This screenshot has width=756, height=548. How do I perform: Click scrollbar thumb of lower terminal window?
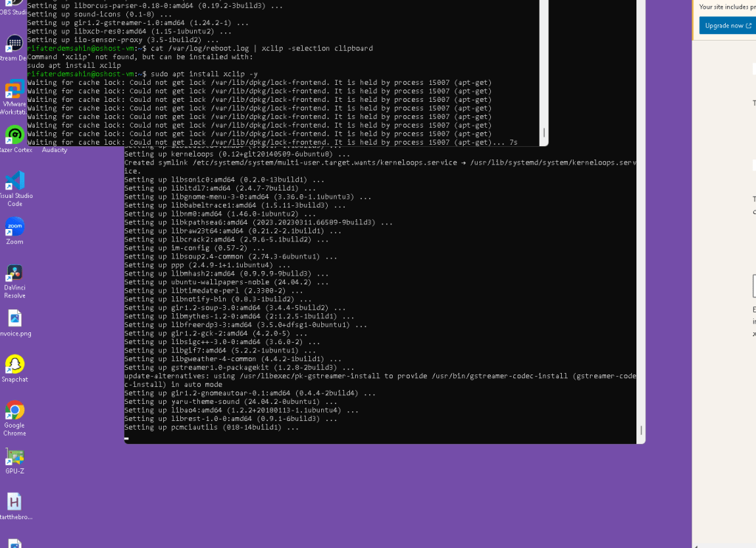pos(641,431)
